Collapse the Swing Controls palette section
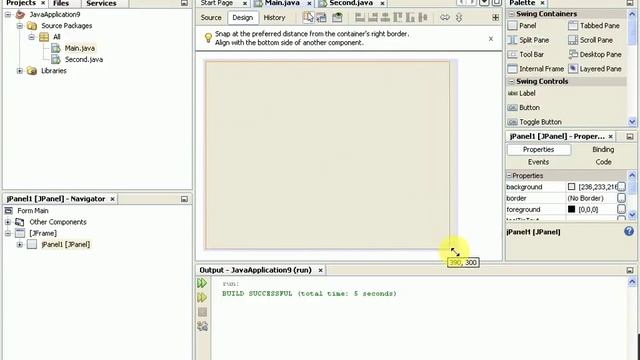 [511, 82]
